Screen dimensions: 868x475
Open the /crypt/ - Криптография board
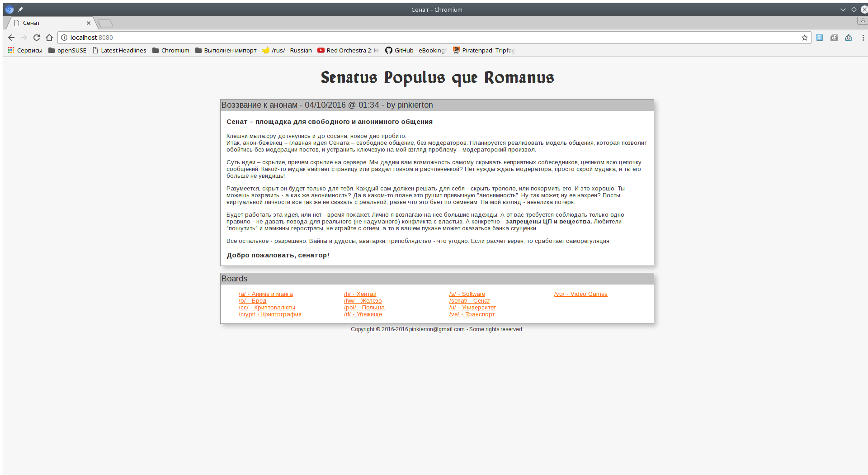[x=270, y=314]
